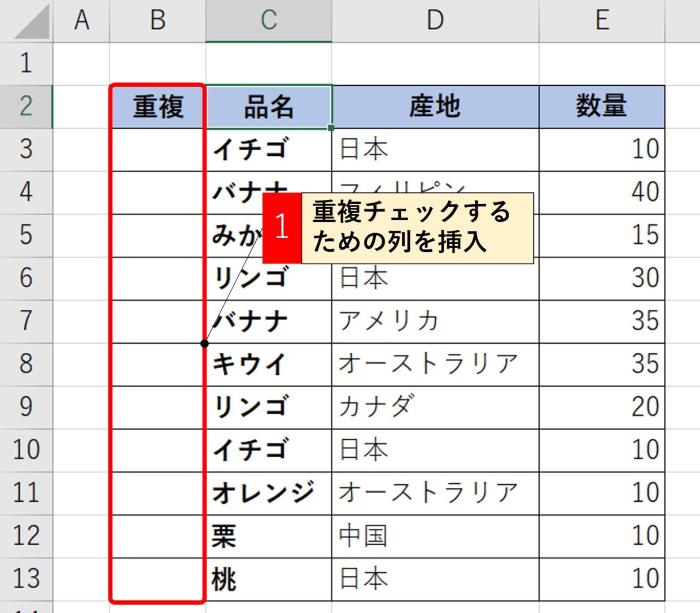This screenshot has height=613, width=700.
Task: Select row 2 header
Action: 27,107
